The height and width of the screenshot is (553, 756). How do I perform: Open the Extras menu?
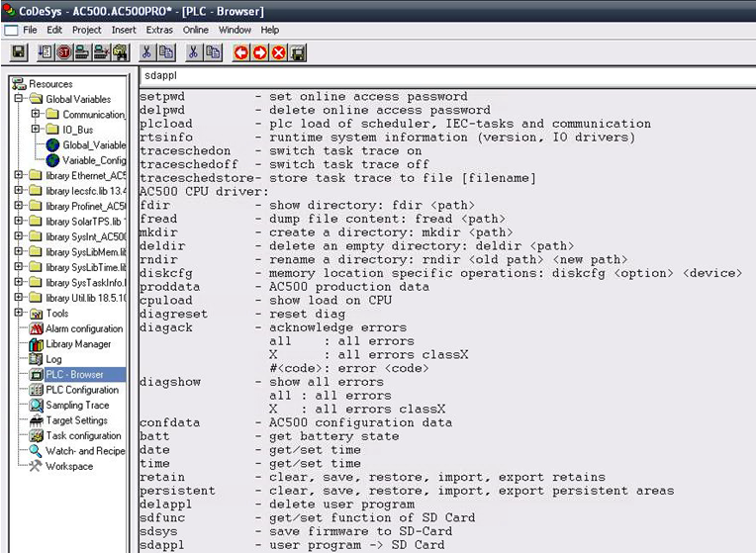point(159,30)
